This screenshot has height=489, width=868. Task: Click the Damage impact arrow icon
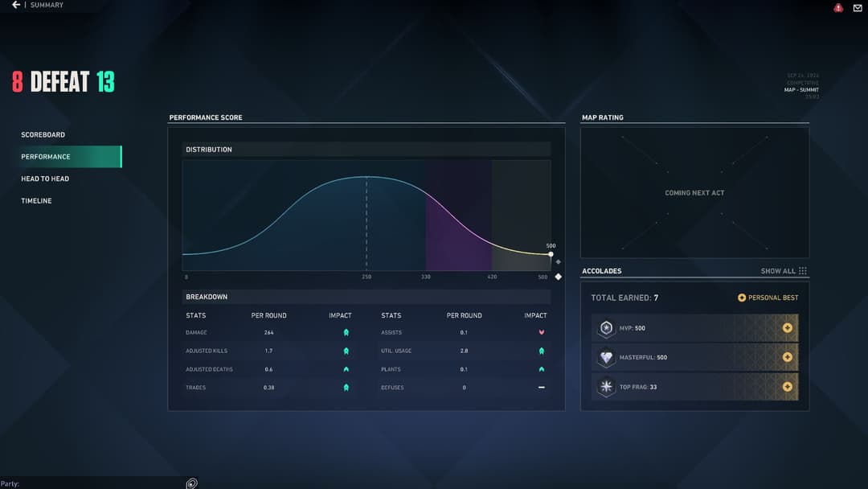coord(346,333)
